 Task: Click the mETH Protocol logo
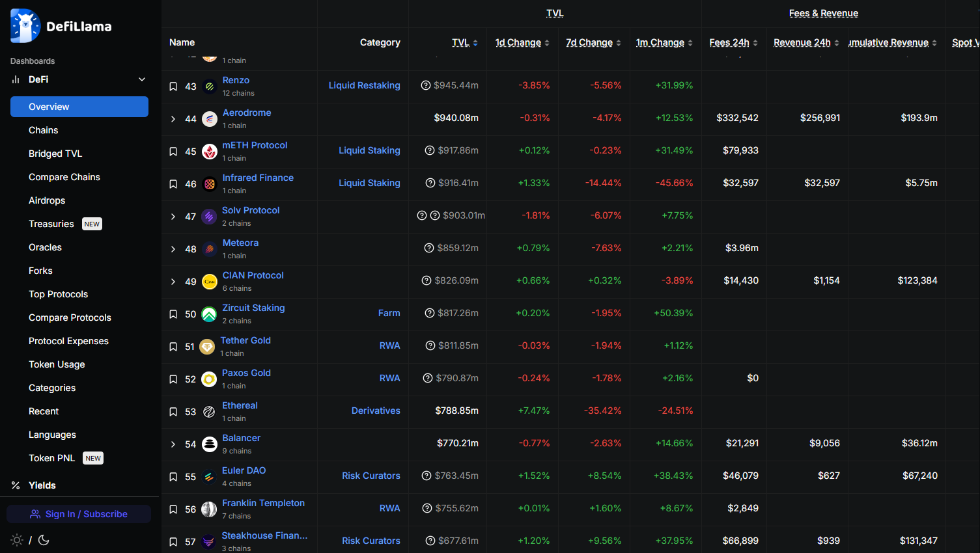tap(210, 152)
